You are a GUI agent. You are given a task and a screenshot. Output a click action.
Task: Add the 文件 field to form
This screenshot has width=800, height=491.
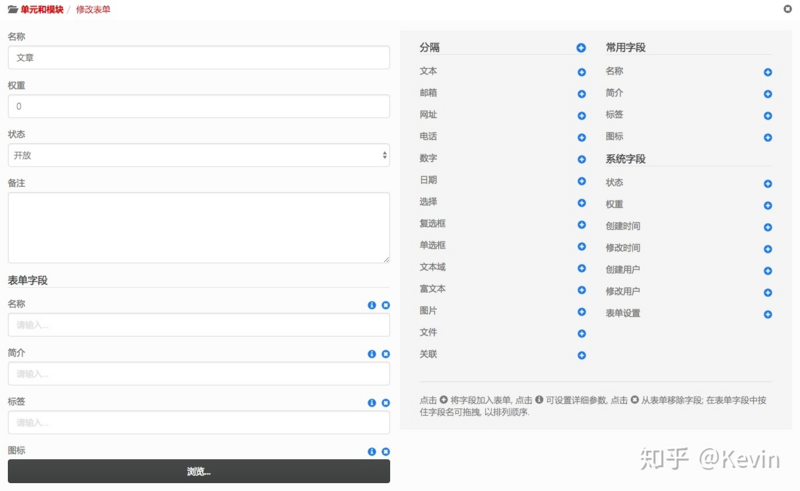582,333
